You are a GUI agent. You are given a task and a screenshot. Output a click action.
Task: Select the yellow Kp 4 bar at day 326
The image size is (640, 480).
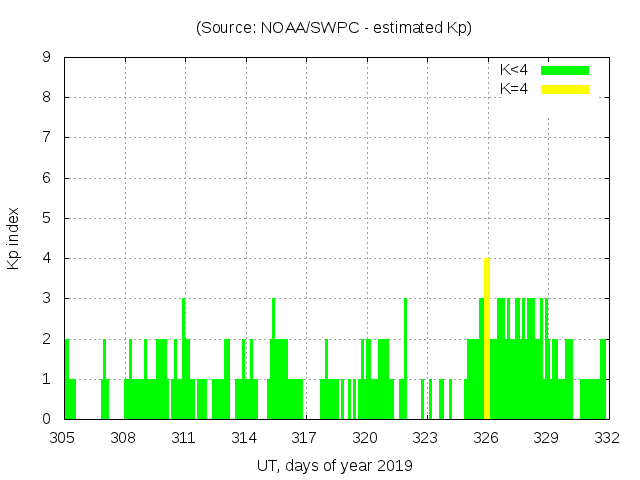(x=486, y=340)
